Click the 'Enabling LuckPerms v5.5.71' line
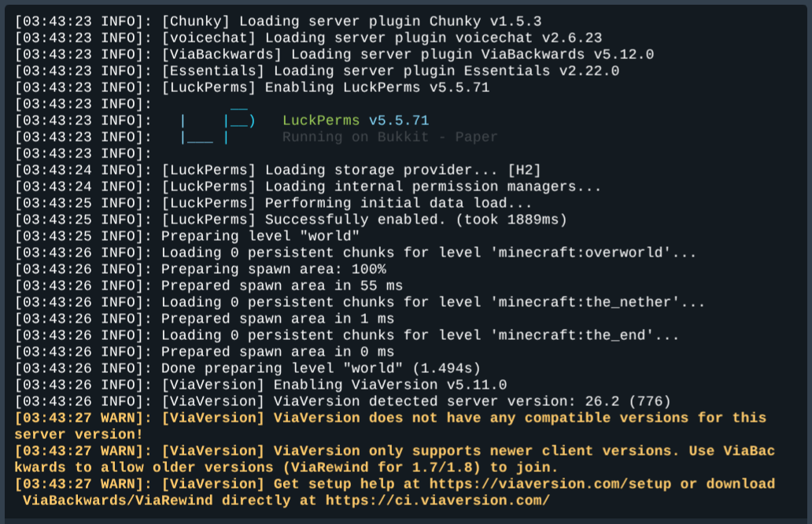The image size is (812, 524). (253, 87)
